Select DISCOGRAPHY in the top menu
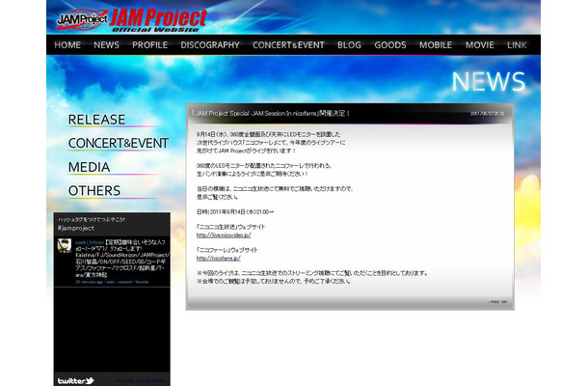 (x=210, y=45)
